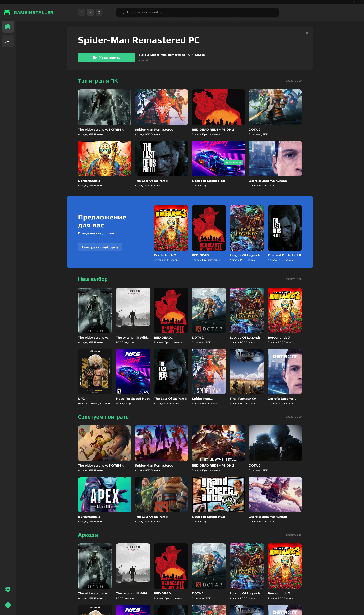
Task: Open Borderlands 3 cover in Аркады
Action: click(285, 566)
